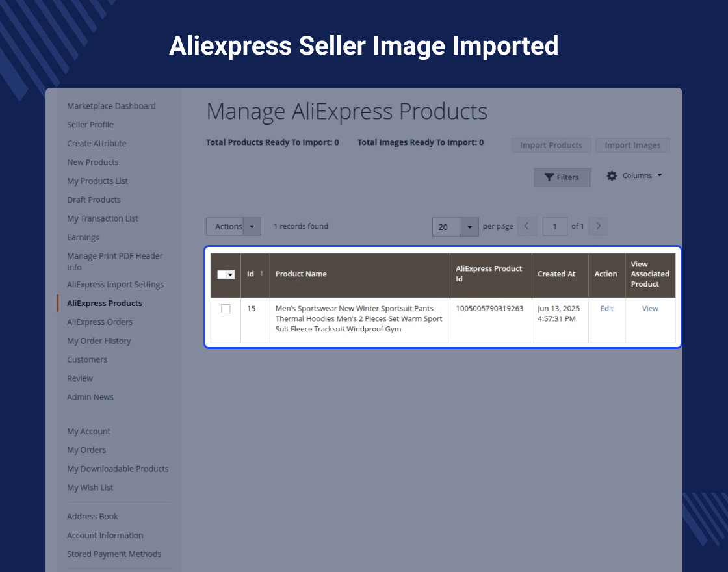
Task: Click the per page value field showing 20
Action: coord(446,227)
